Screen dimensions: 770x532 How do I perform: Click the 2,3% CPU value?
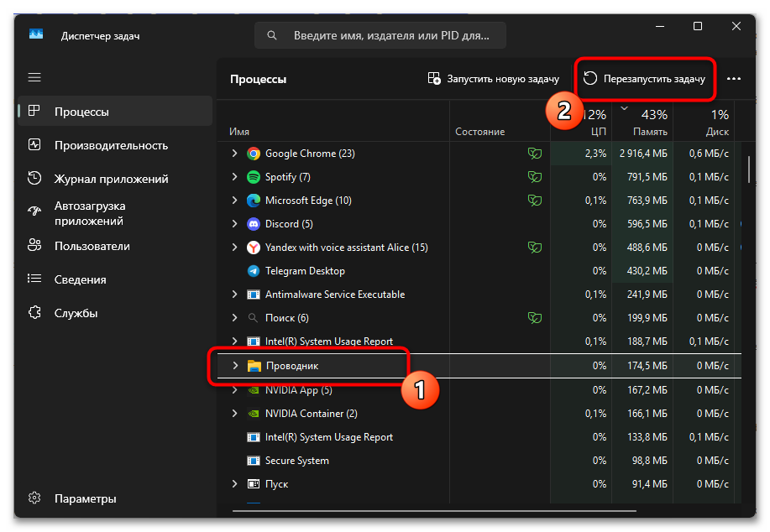(595, 154)
